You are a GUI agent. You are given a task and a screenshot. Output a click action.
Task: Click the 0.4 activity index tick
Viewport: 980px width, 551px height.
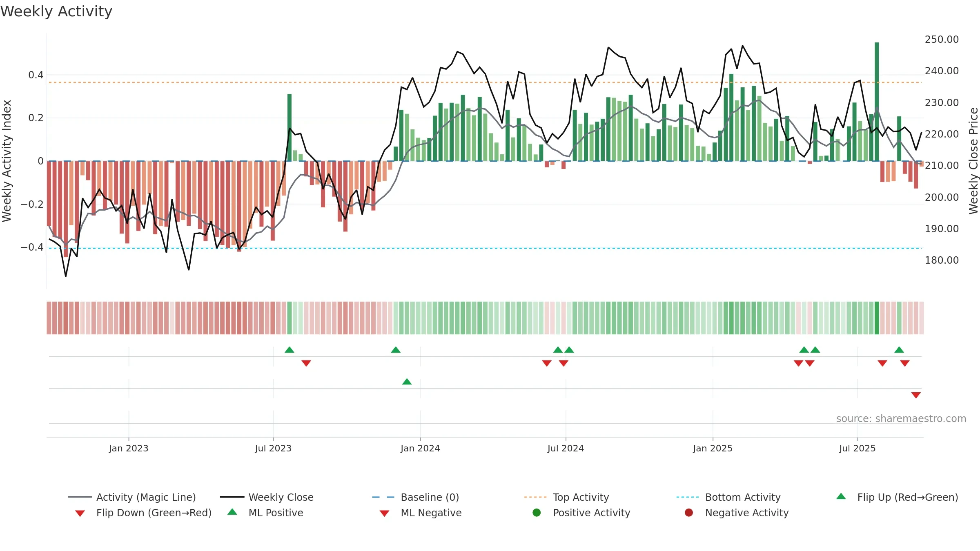36,75
